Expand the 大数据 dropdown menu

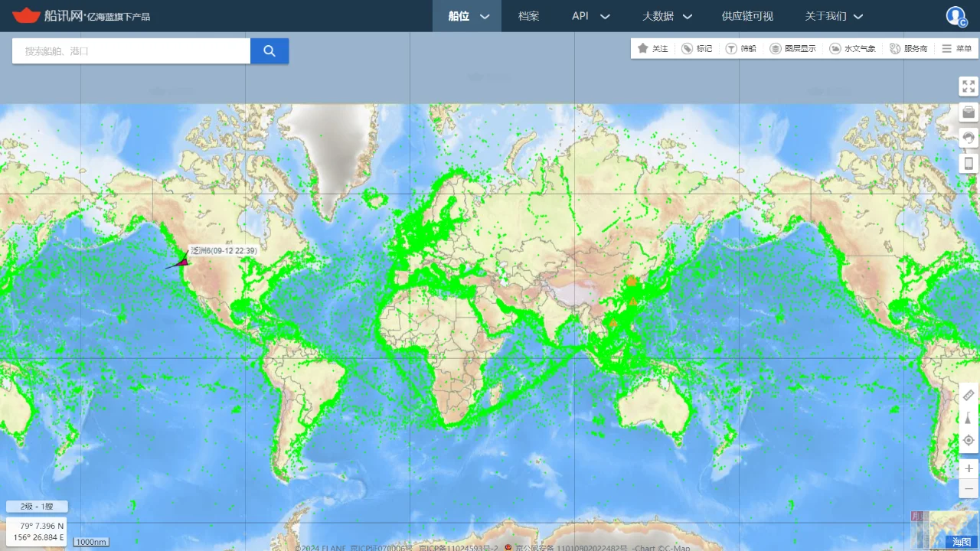(666, 16)
